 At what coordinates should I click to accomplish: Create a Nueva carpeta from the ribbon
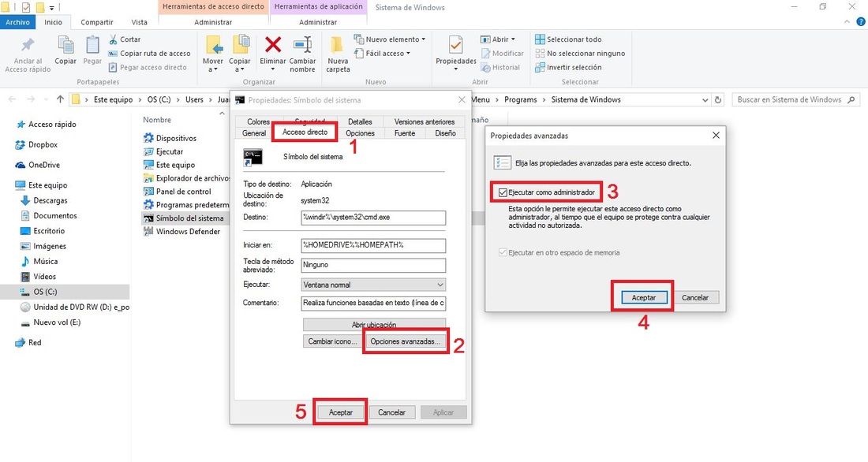(x=338, y=54)
